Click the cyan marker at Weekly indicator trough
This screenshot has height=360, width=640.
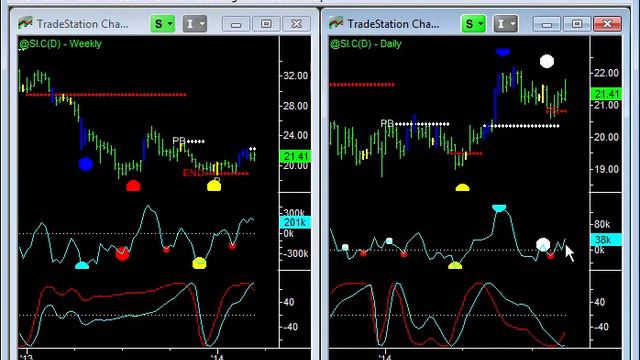coord(82,266)
